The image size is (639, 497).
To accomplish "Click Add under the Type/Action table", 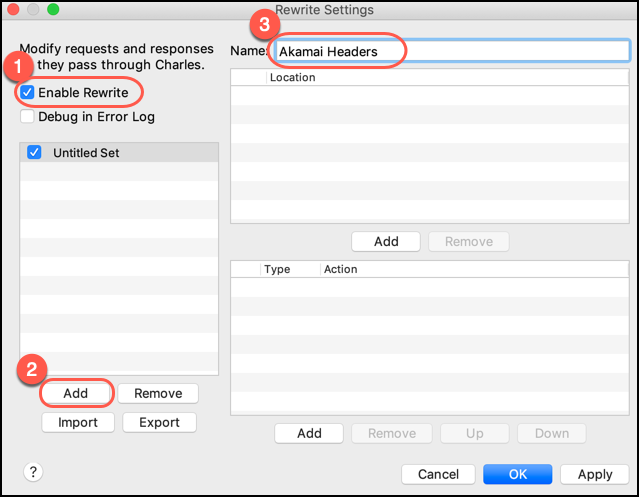I will point(309,433).
